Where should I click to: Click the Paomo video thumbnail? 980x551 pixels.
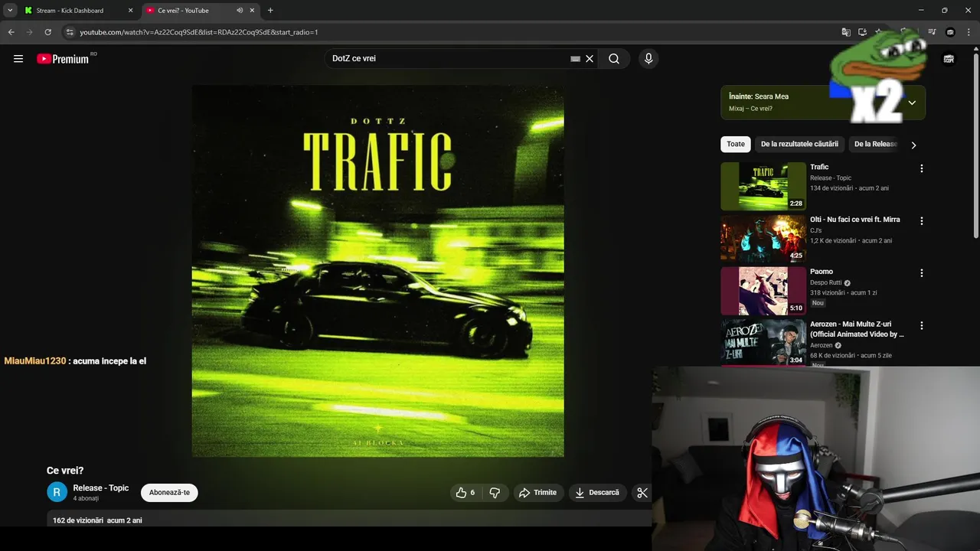[763, 291]
